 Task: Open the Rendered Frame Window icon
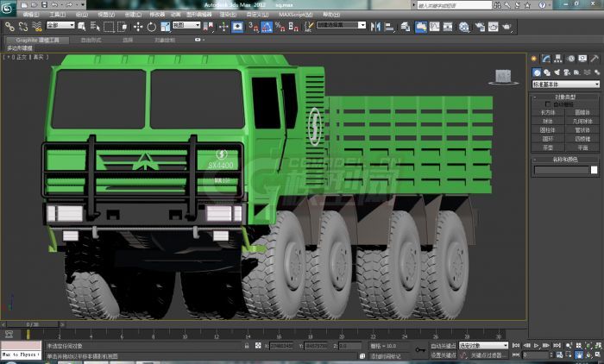pos(494,27)
